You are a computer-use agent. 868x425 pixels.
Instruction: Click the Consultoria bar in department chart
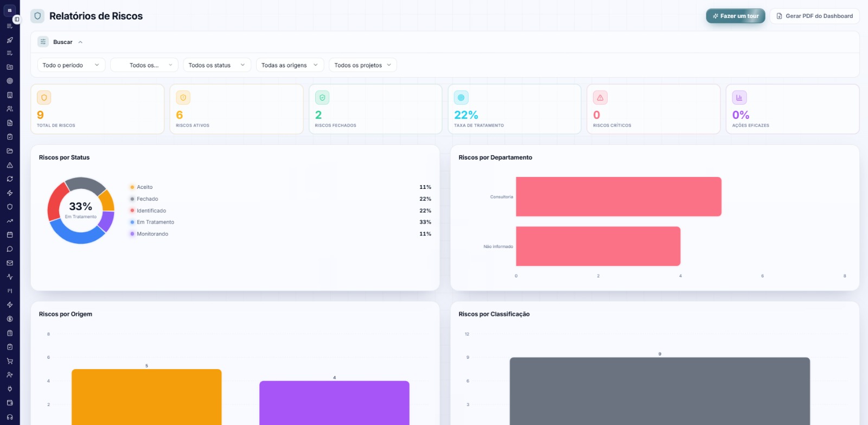point(618,196)
